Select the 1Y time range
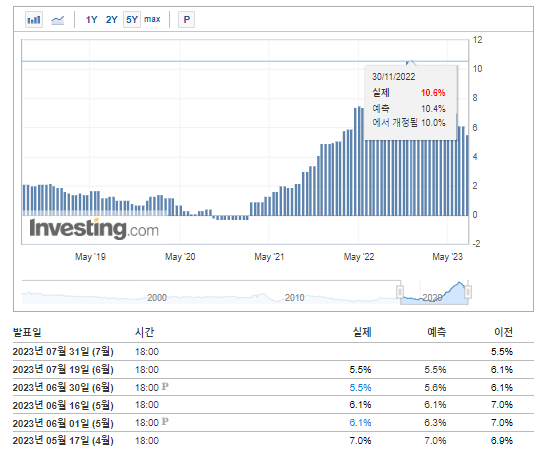 click(91, 19)
